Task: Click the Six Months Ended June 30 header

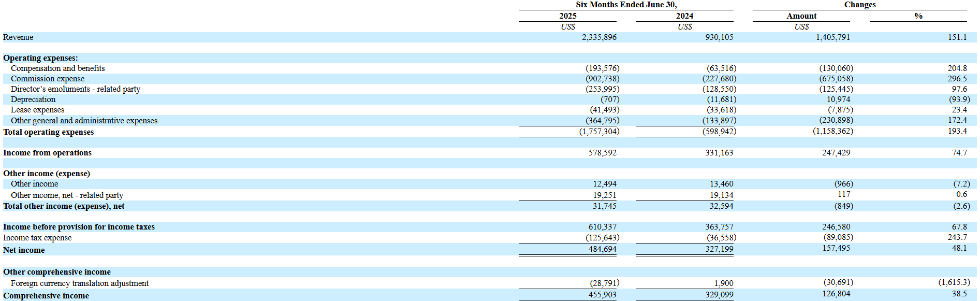Action: [x=626, y=5]
